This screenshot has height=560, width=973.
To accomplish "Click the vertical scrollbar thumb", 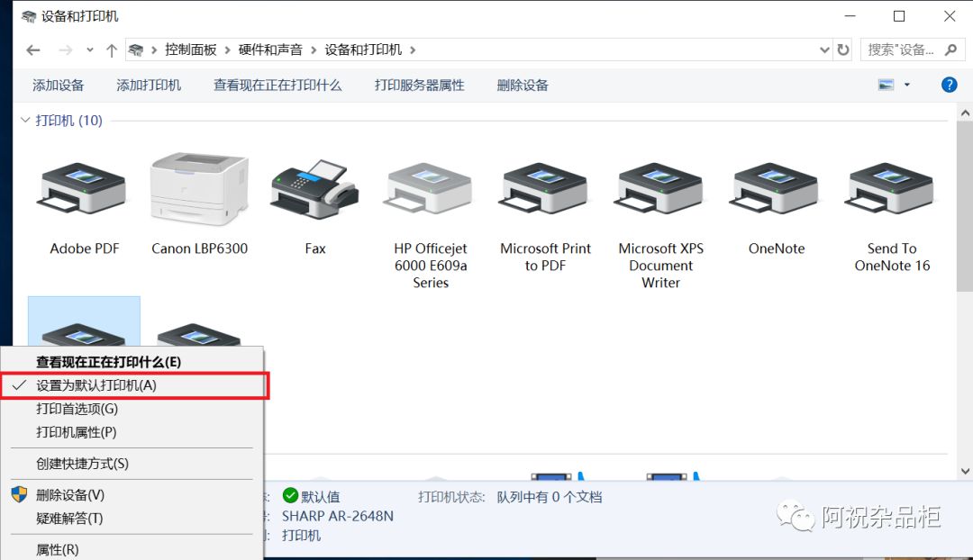I will click(965, 206).
